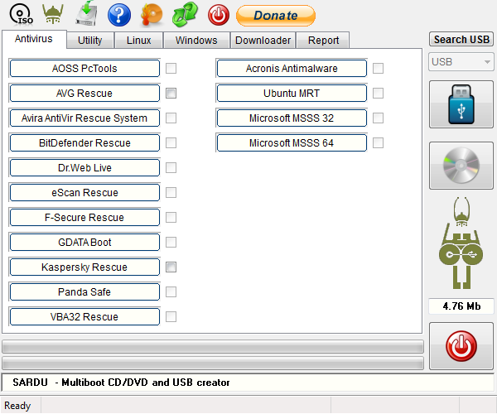Screen dimensions: 497x414
Task: Toggle the eScan Rescue checkbox
Action: (x=171, y=192)
